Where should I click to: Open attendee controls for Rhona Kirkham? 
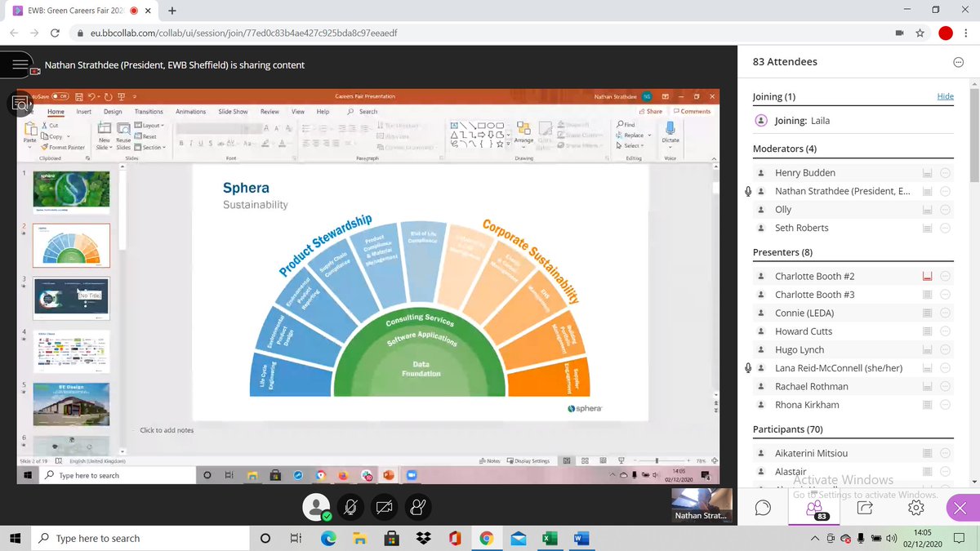pyautogui.click(x=945, y=405)
